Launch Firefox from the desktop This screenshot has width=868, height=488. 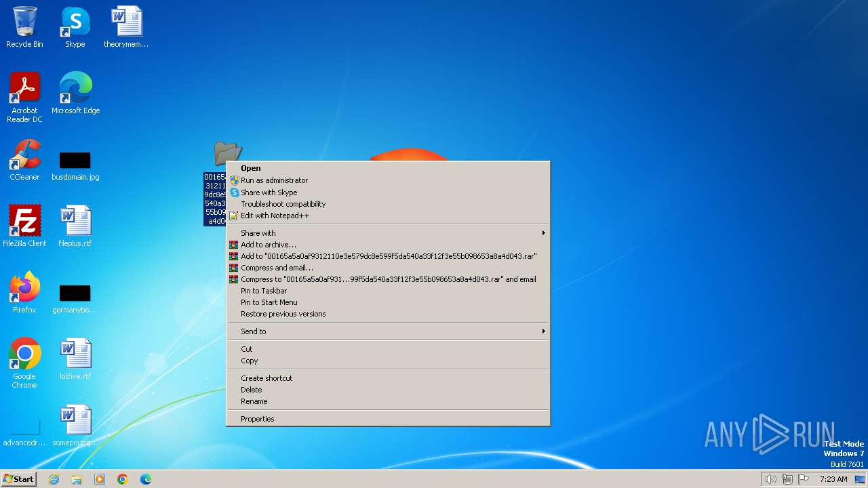24,293
